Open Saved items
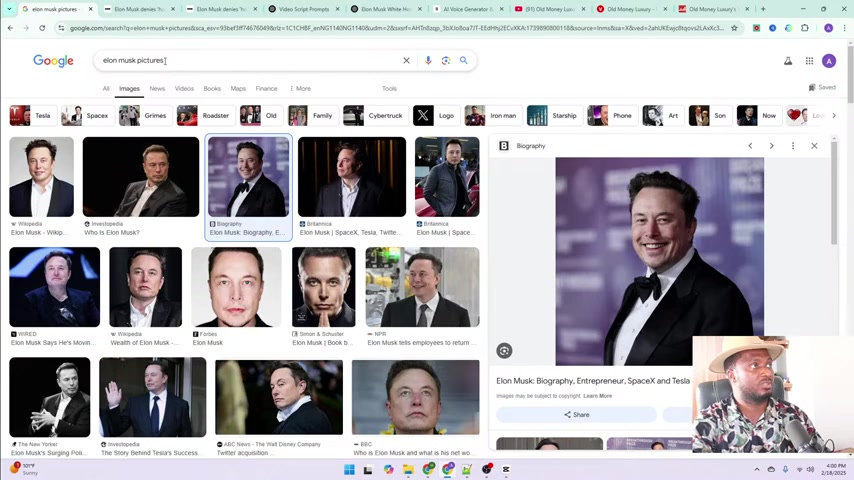The image size is (854, 480). tap(822, 87)
